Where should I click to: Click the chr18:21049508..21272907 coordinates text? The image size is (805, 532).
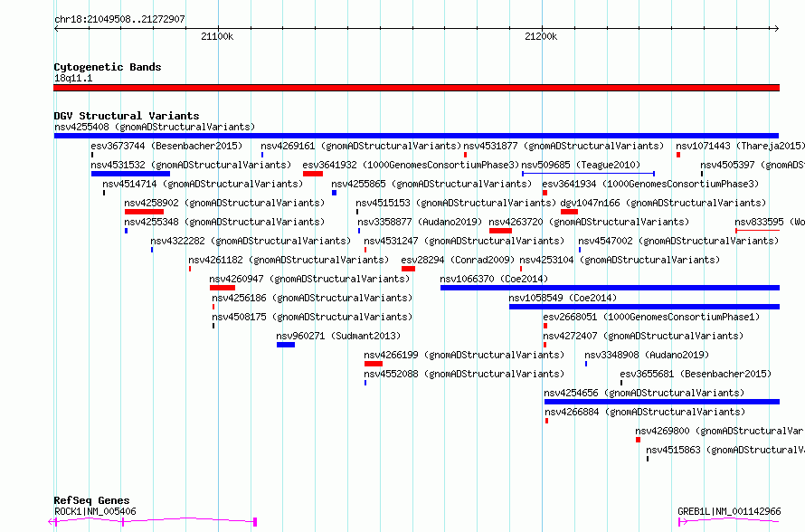coord(119,20)
